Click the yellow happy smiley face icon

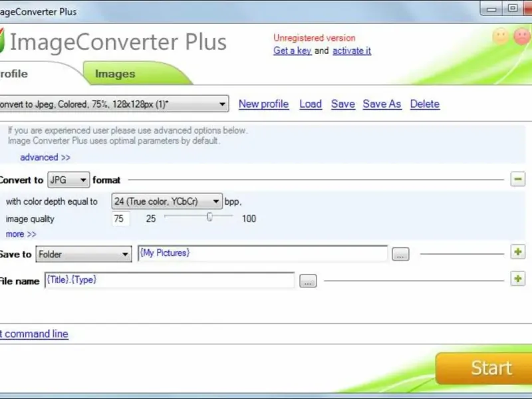pyautogui.click(x=501, y=37)
